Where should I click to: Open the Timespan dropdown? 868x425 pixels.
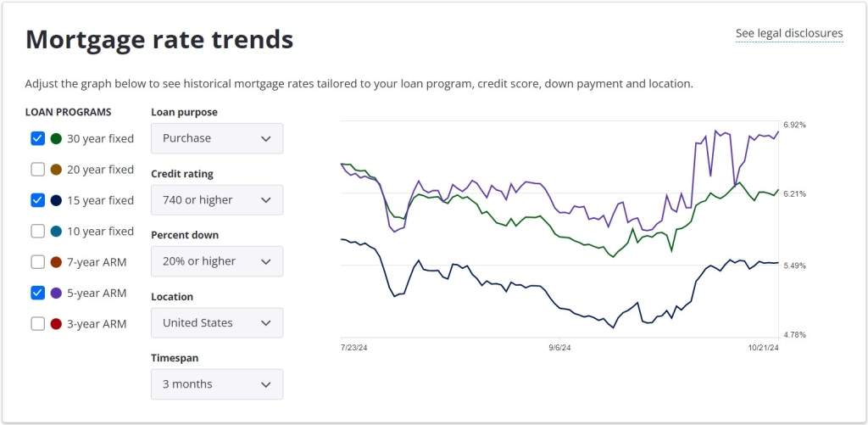[216, 384]
